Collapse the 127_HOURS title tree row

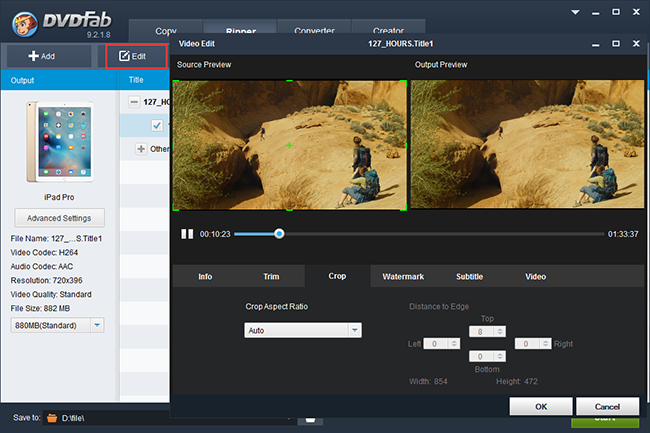point(134,102)
